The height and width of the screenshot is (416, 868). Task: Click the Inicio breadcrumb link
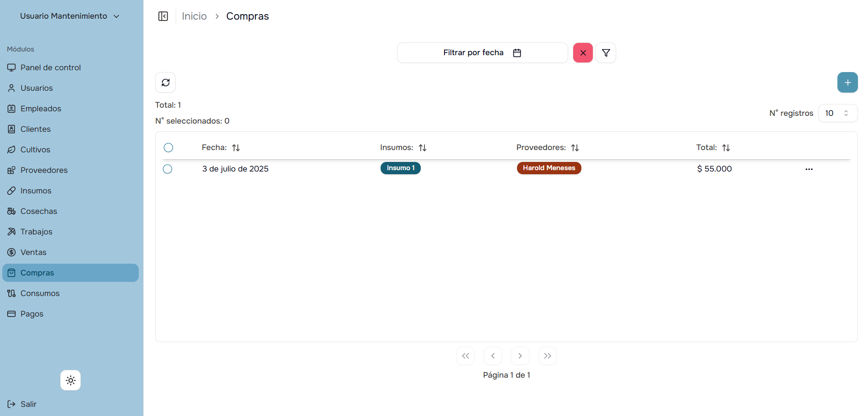194,16
